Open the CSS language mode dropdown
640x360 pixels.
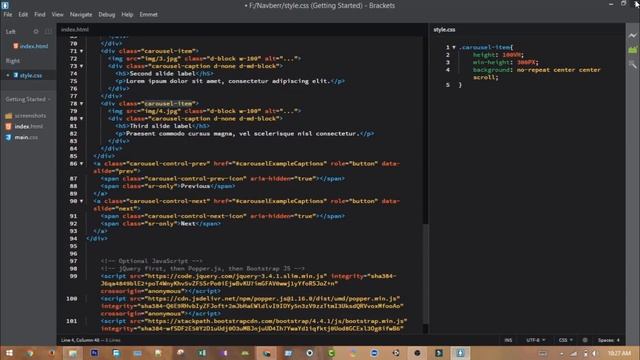coord(566,340)
